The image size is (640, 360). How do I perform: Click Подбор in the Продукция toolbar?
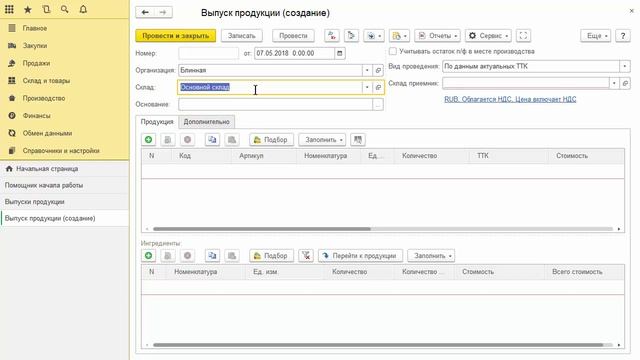coord(271,140)
